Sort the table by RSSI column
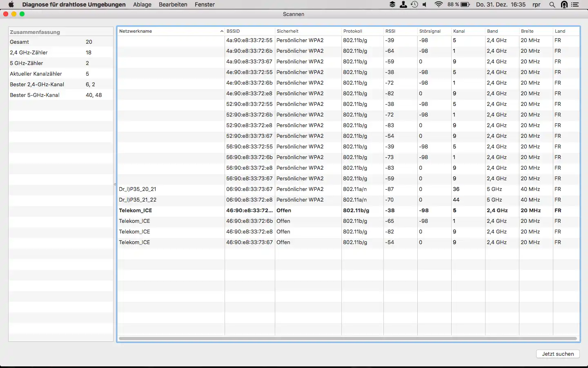This screenshot has height=368, width=588. 399,31
